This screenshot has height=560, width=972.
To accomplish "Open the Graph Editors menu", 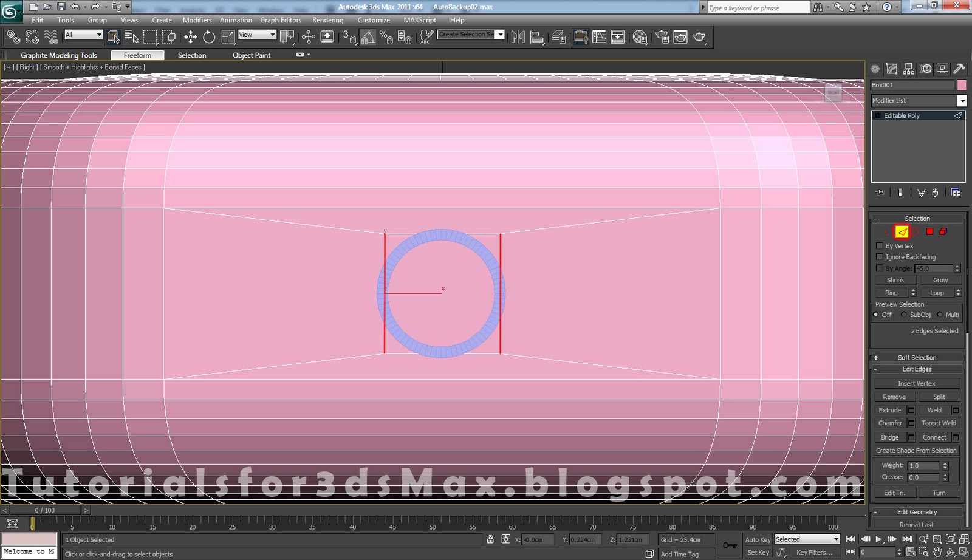I will click(x=281, y=20).
